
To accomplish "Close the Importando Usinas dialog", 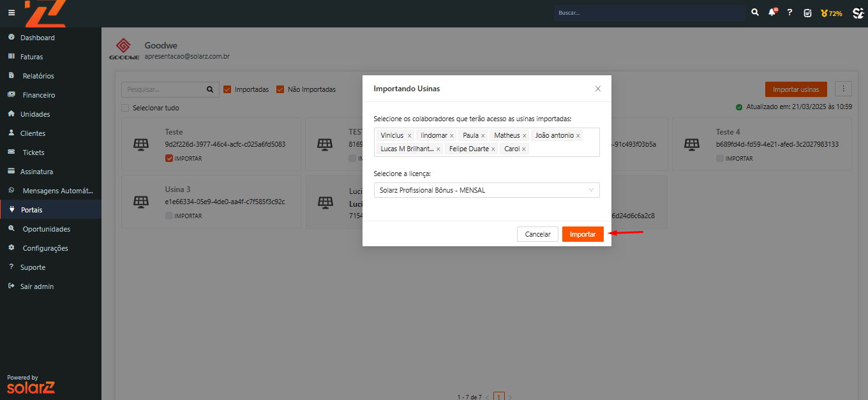I will pyautogui.click(x=598, y=89).
